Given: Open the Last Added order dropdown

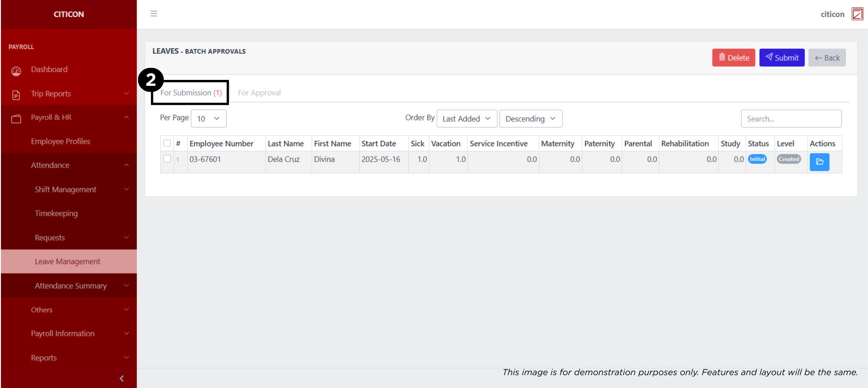Looking at the screenshot, I should pos(467,119).
